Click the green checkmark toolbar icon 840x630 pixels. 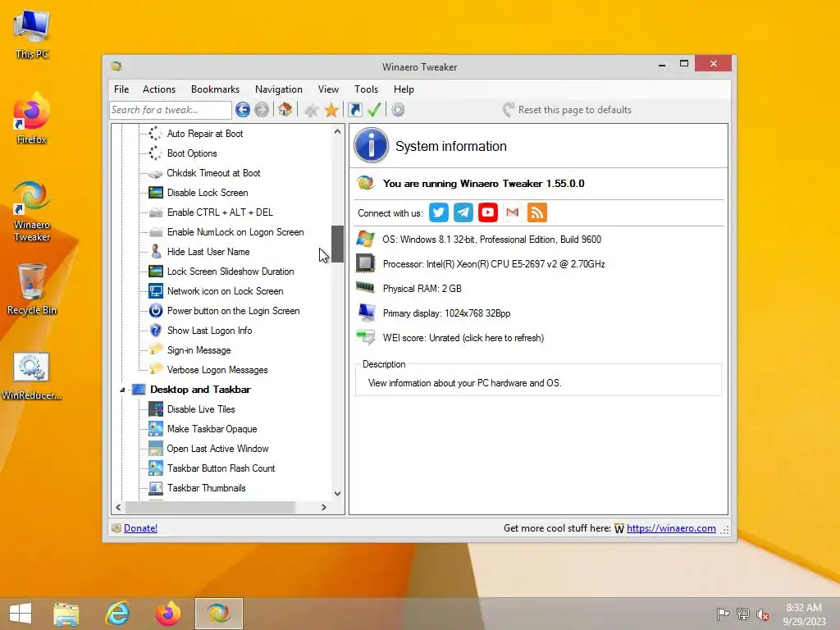(374, 110)
